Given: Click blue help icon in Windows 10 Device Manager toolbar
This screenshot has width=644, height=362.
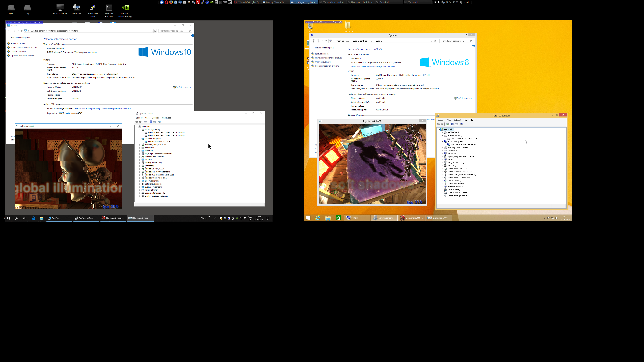Looking at the screenshot, I should pos(151,122).
